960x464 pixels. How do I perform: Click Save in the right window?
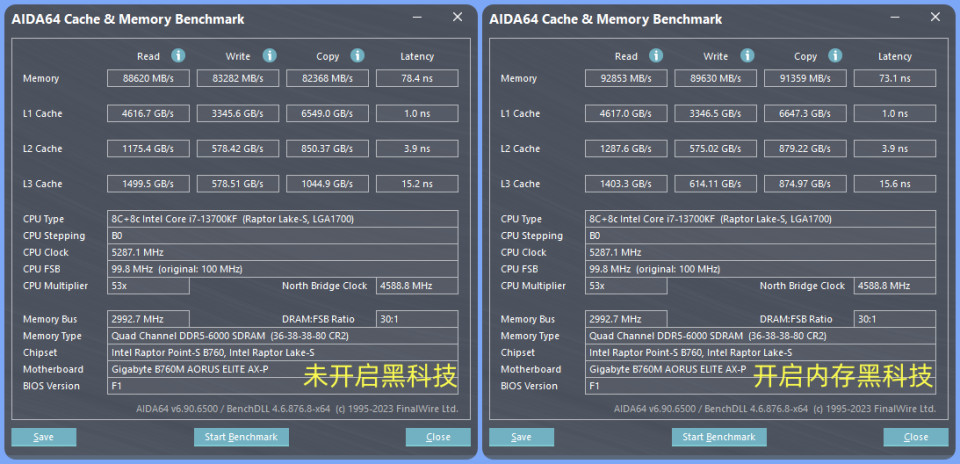pos(521,437)
